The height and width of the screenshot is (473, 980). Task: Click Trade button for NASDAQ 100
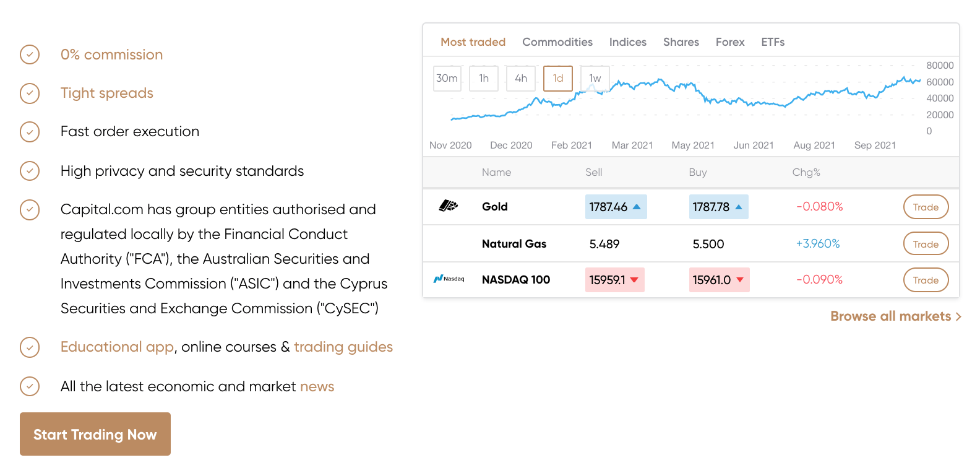coord(926,280)
